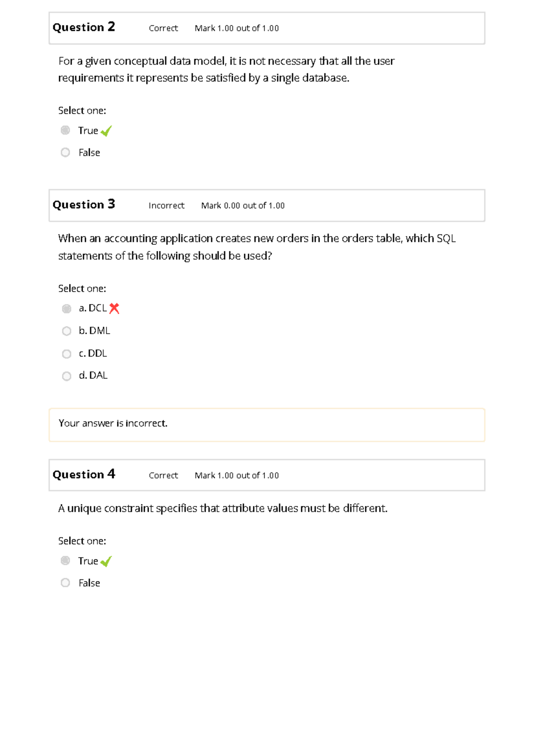Click the Question 4 heading
This screenshot has width=534, height=756.
[x=84, y=475]
